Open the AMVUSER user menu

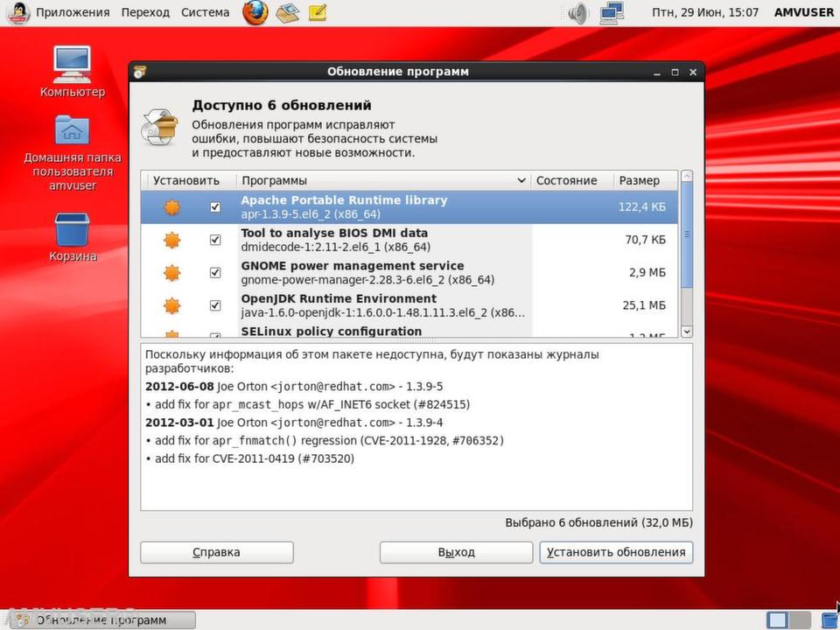804,12
